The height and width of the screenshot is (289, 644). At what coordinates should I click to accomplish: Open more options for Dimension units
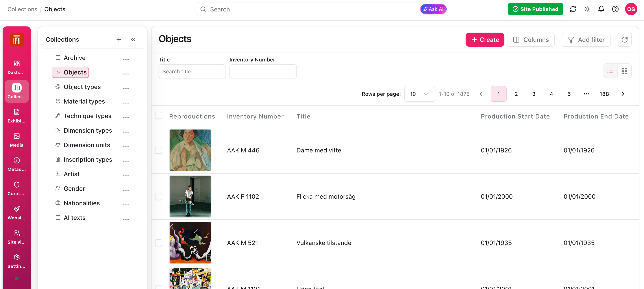click(x=126, y=147)
